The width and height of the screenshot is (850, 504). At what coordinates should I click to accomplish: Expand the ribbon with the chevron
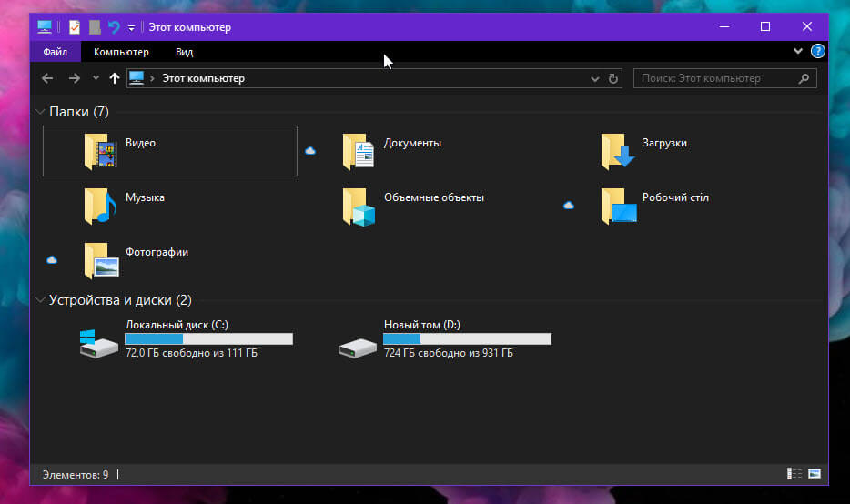pos(798,51)
